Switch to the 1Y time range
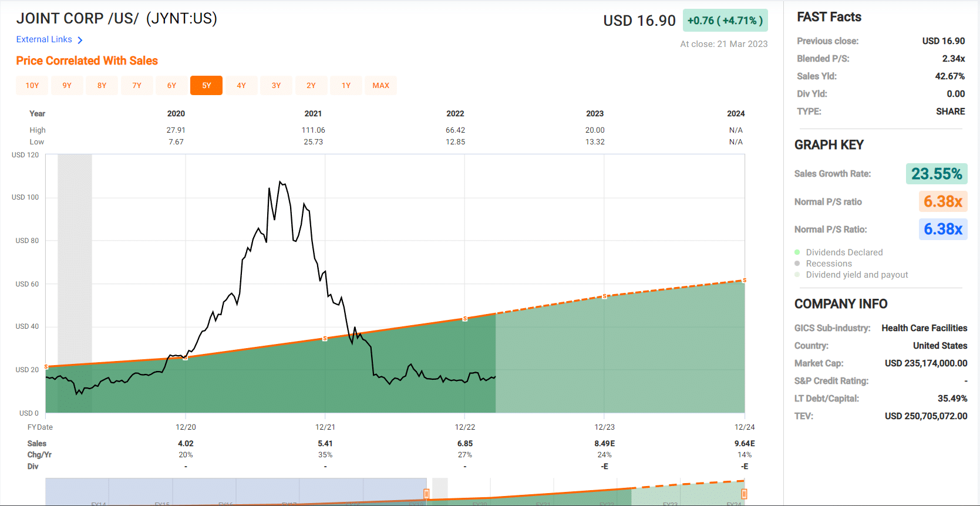 (346, 86)
